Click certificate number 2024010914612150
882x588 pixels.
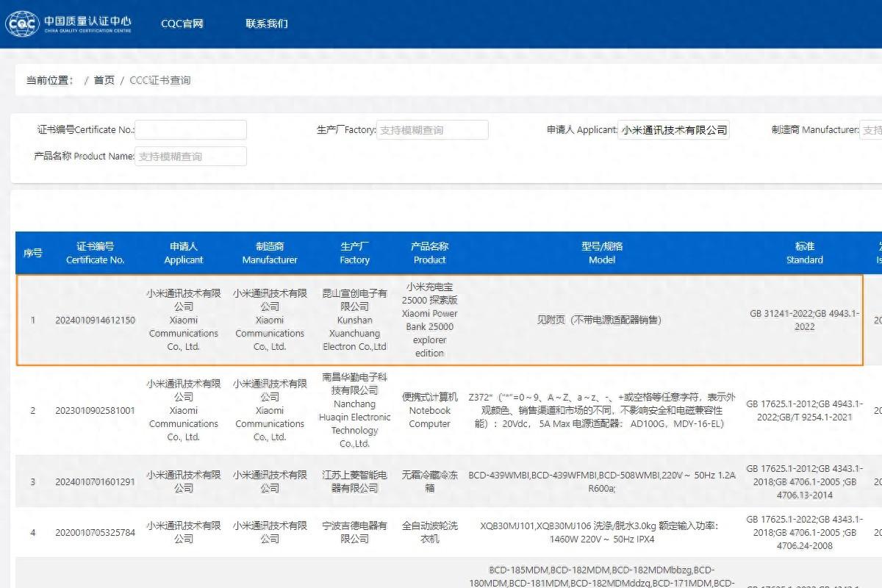click(x=96, y=320)
